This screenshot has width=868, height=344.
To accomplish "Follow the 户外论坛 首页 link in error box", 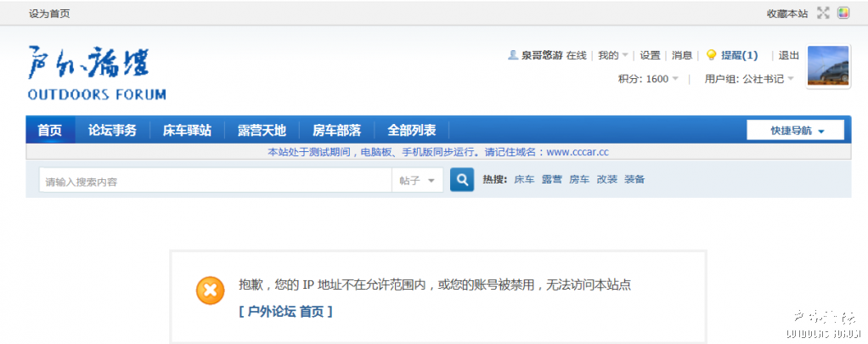I will (285, 312).
